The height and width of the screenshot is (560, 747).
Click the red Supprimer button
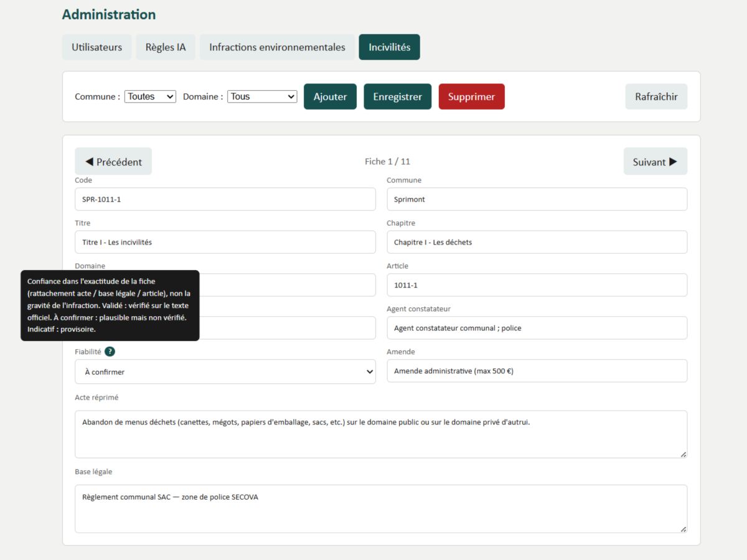pos(472,96)
